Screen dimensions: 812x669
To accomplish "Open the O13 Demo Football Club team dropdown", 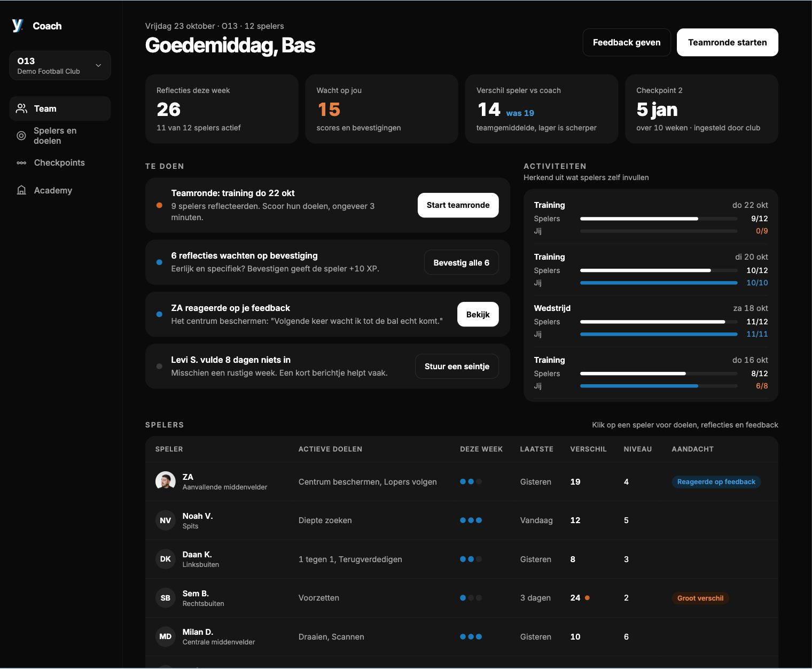I will 60,65.
